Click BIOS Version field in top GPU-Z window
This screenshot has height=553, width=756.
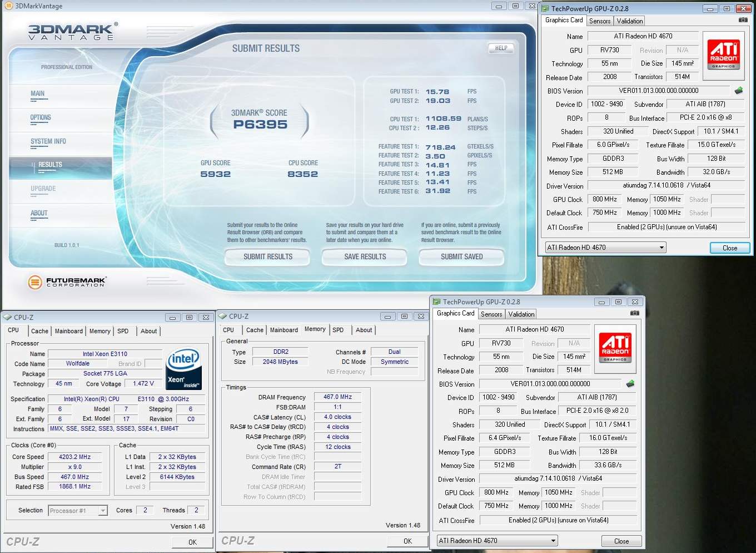point(659,91)
